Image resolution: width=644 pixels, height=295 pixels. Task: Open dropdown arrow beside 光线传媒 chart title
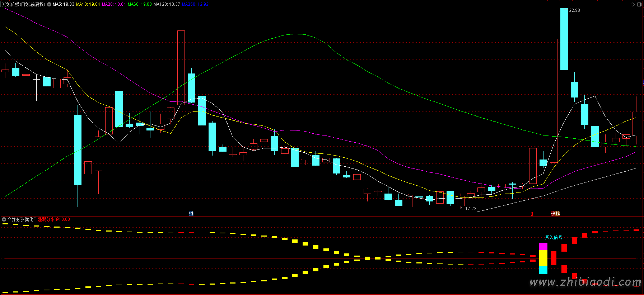pos(49,4)
